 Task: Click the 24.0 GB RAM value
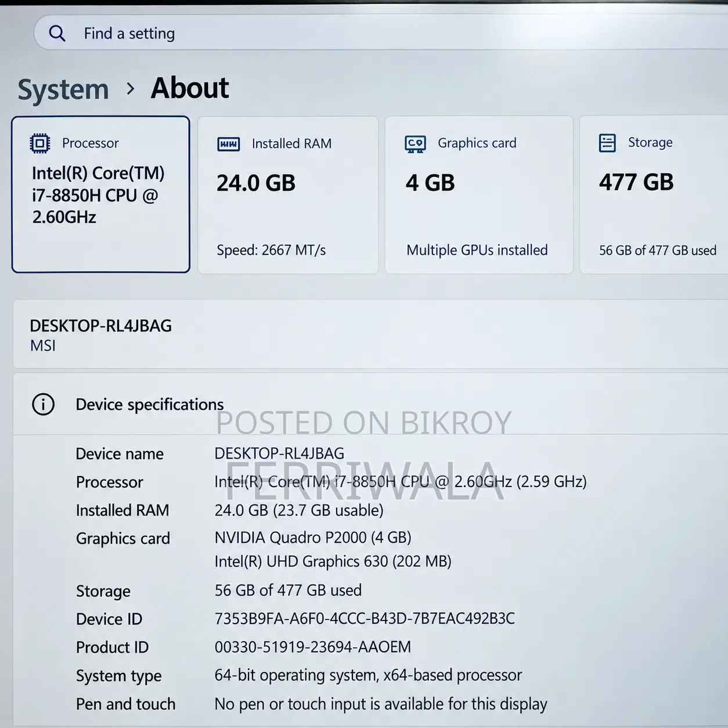tap(256, 183)
